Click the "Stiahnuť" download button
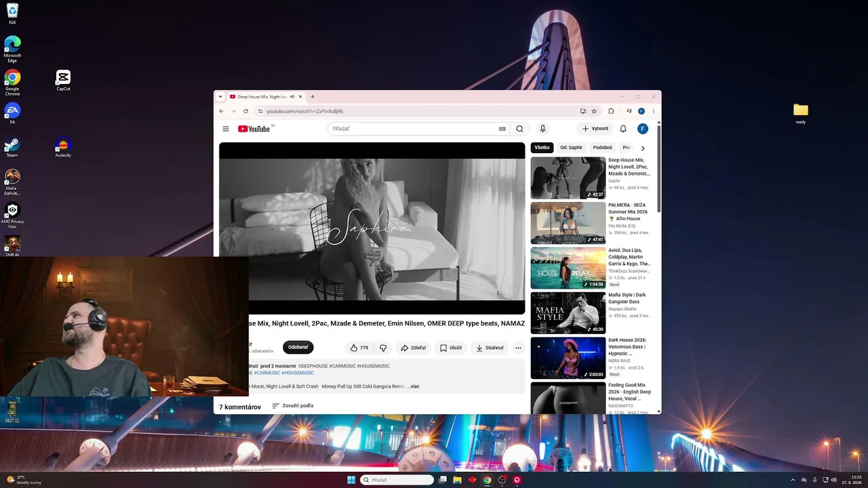 tap(490, 348)
